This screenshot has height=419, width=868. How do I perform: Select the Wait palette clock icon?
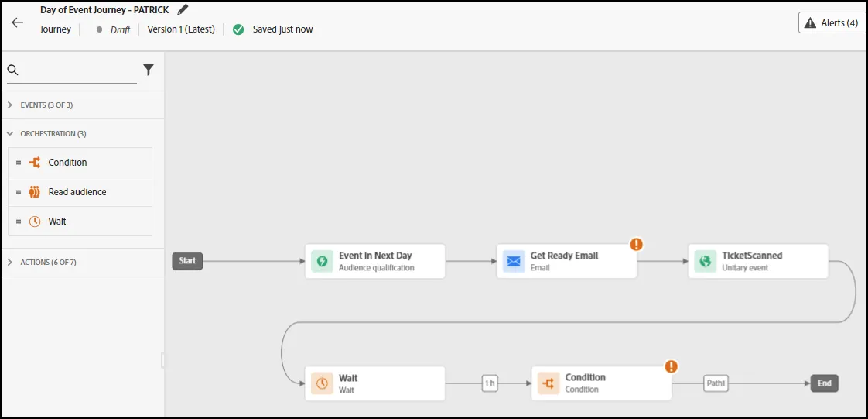pos(35,222)
